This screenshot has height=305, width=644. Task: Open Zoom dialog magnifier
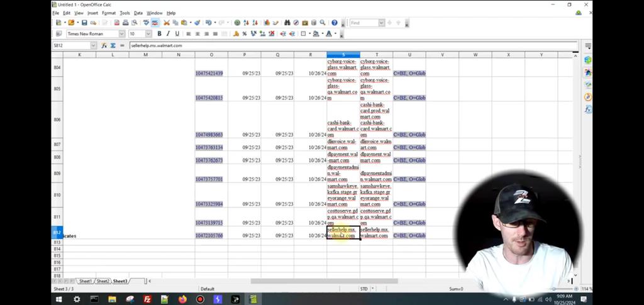point(323,23)
